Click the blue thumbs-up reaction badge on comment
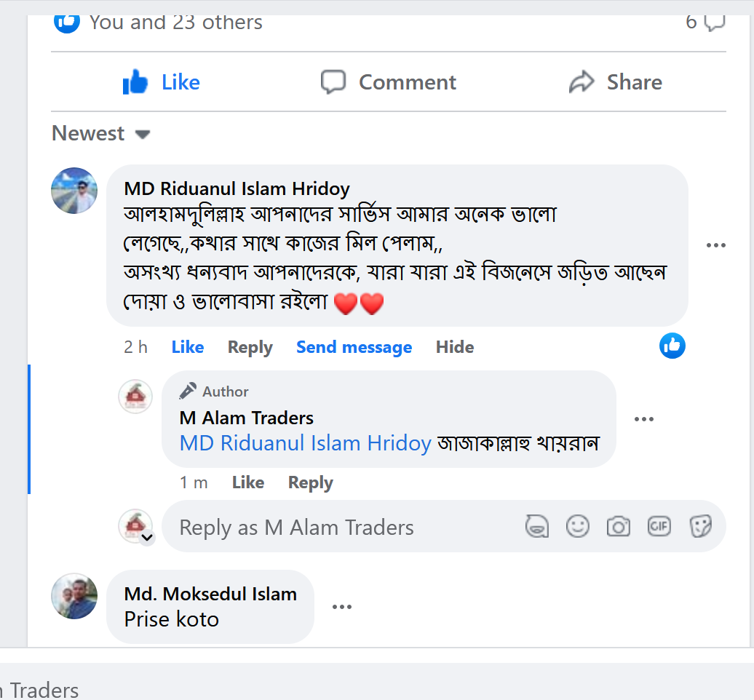 pyautogui.click(x=672, y=346)
